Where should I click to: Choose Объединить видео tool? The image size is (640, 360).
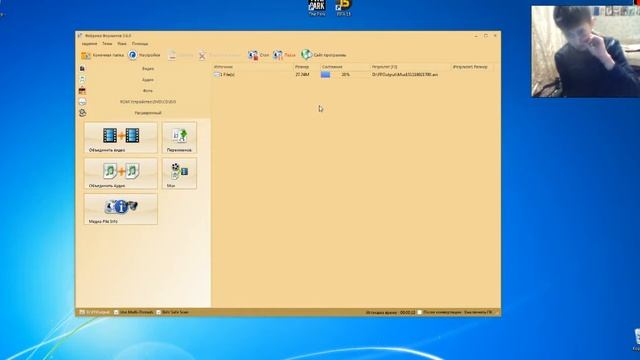pos(121,138)
